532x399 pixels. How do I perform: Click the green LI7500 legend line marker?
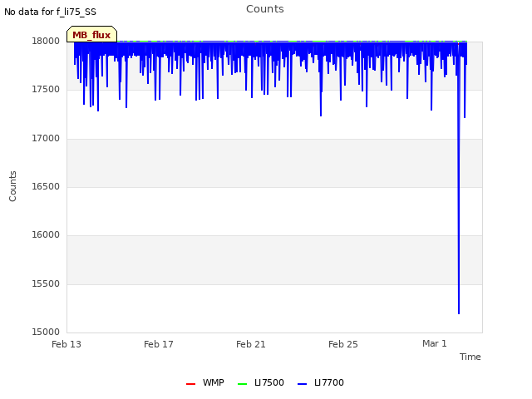click(242, 384)
